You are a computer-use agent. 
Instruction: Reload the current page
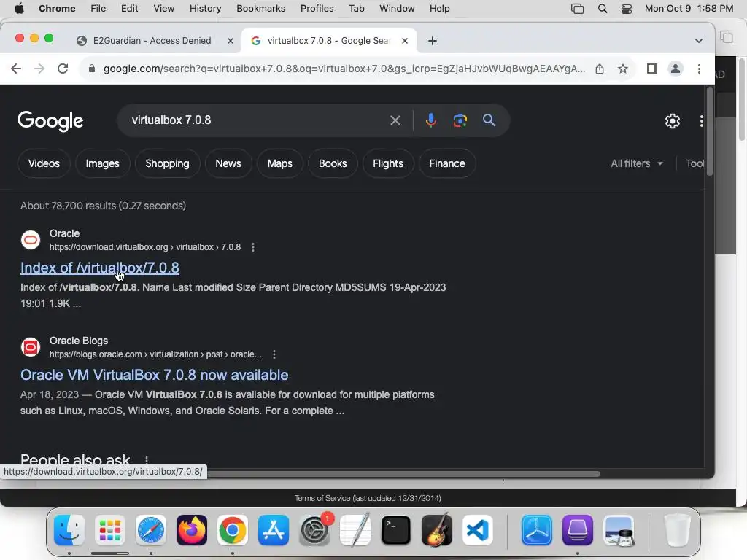pyautogui.click(x=63, y=69)
